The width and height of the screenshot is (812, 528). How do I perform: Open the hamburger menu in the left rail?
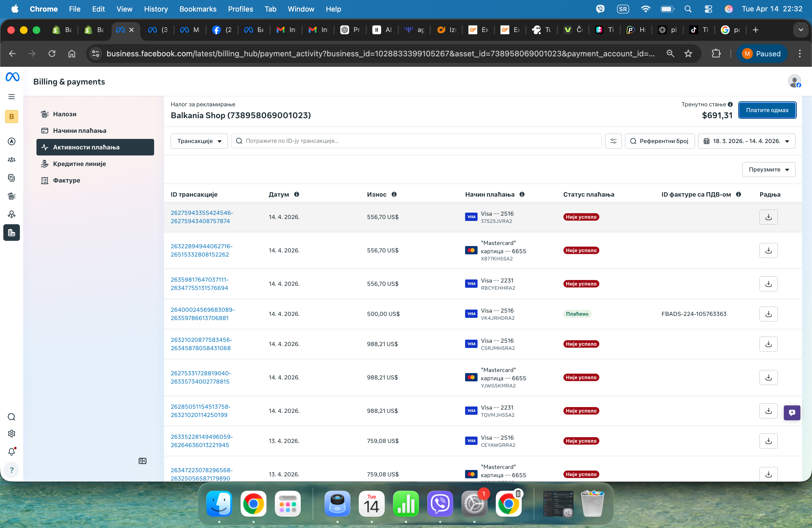tap(12, 97)
